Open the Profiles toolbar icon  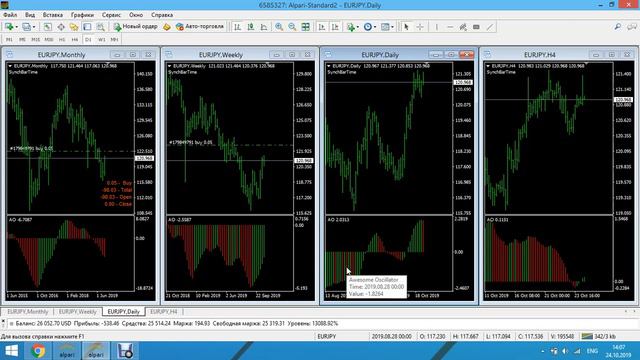(x=26, y=27)
